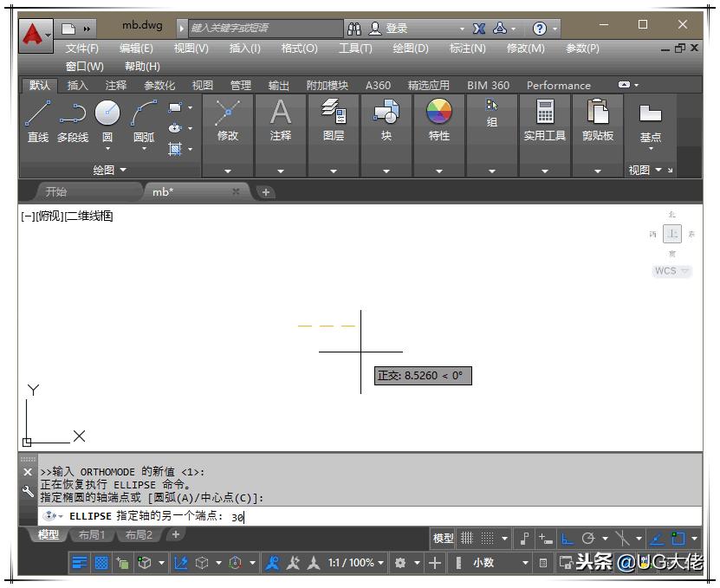Click the 3D object snap cube icon
This screenshot has width=720, height=588.
[x=145, y=563]
